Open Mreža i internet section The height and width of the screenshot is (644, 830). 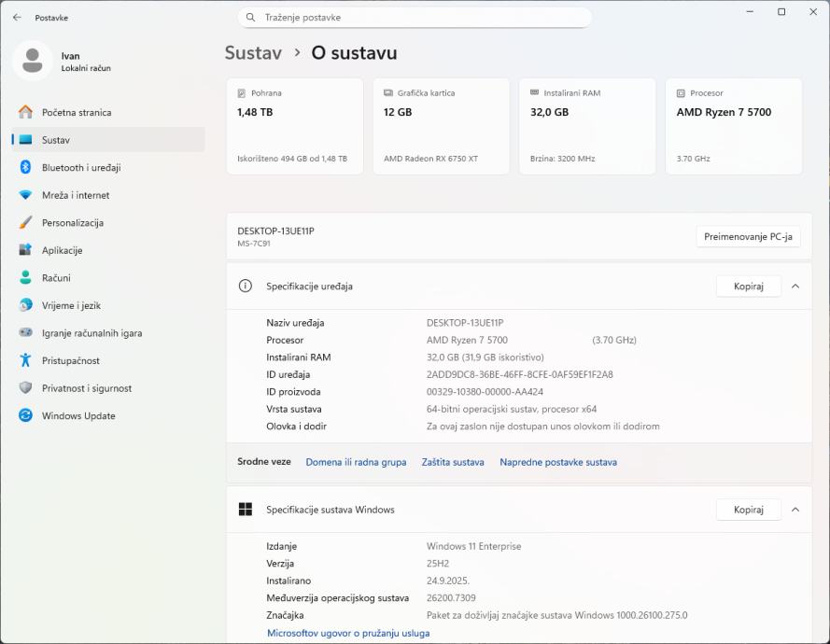(75, 195)
